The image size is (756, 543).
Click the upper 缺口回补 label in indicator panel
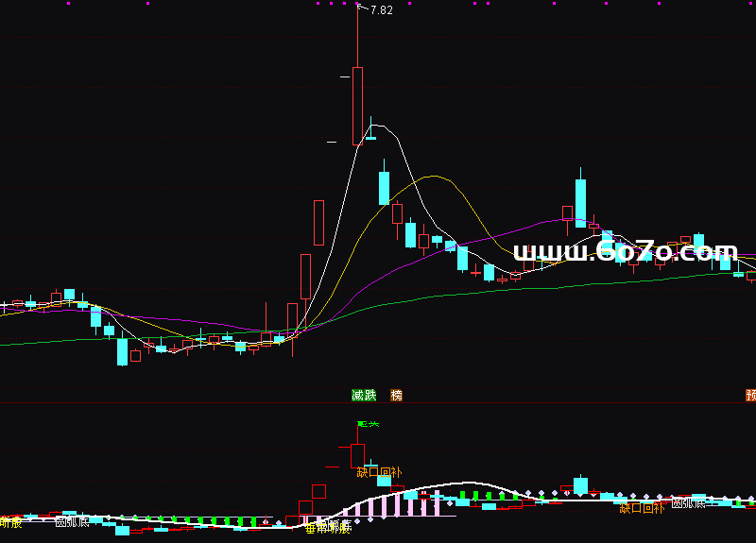379,471
